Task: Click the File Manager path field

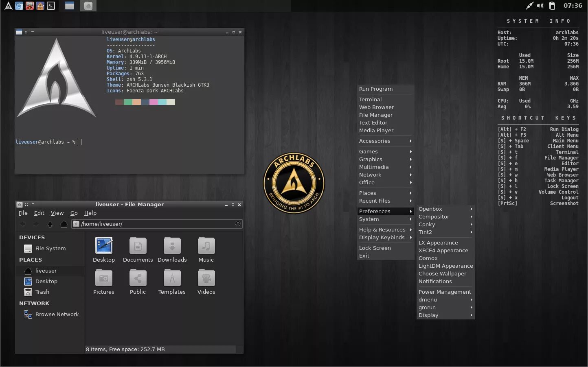Action: [157, 224]
